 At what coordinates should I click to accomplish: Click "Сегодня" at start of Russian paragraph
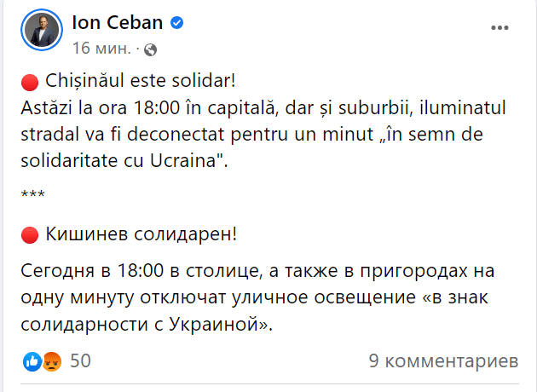pyautogui.click(x=58, y=272)
